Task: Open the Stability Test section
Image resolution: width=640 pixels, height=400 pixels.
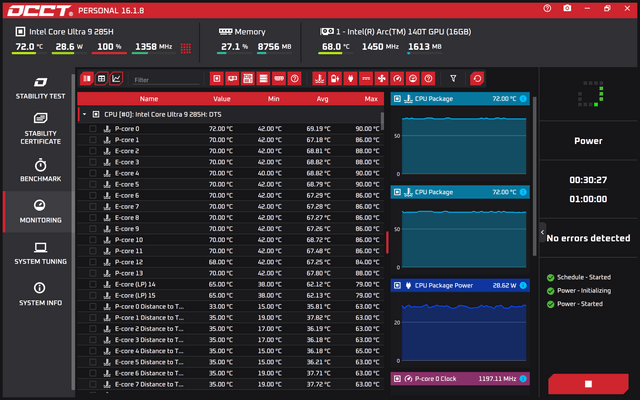Action: [40, 88]
